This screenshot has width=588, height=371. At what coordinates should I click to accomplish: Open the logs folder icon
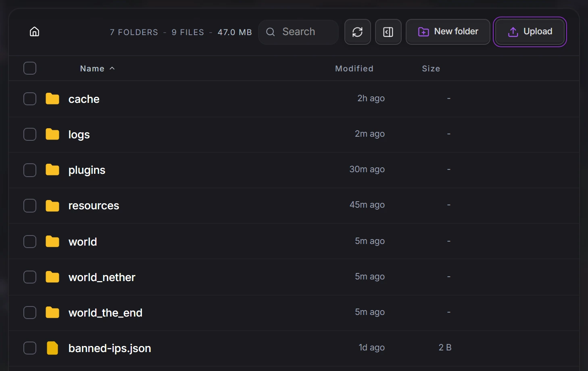pyautogui.click(x=52, y=134)
